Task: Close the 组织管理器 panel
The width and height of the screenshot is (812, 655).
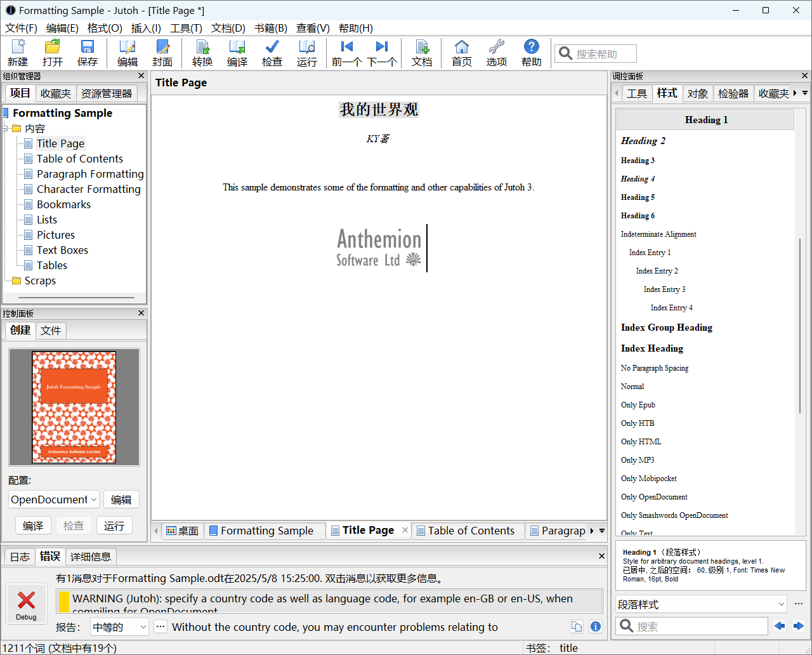Action: pyautogui.click(x=141, y=76)
